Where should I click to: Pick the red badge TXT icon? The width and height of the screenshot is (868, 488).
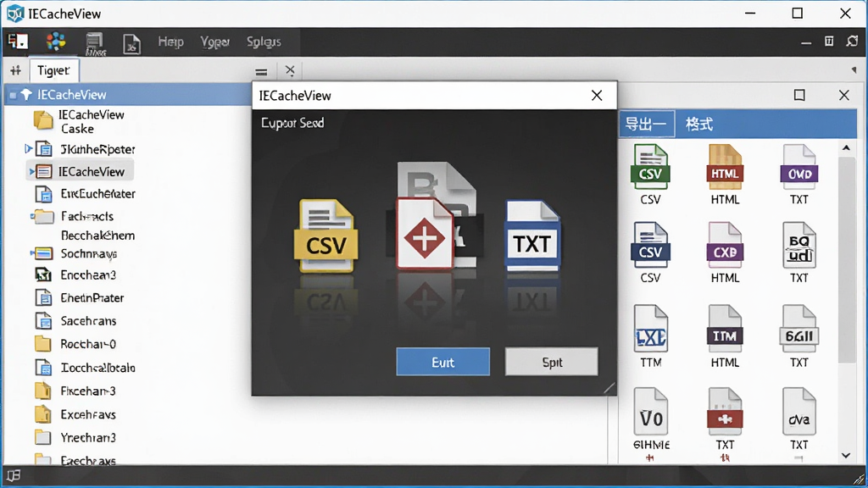coord(725,412)
